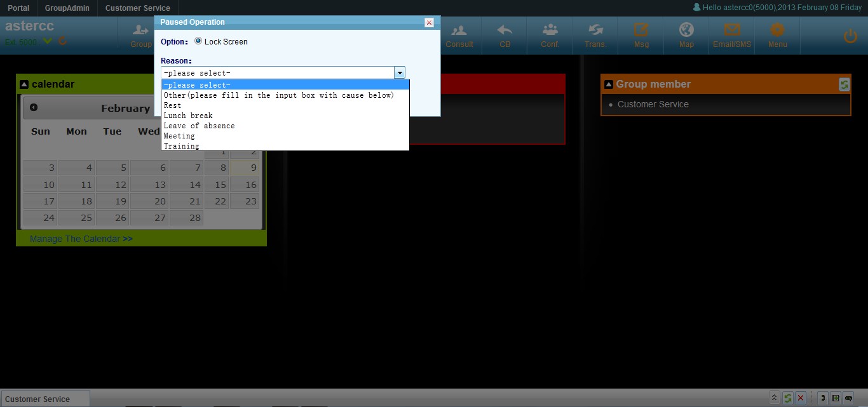Image resolution: width=868 pixels, height=407 pixels.
Task: Select Meeting in the reason dropdown
Action: point(179,136)
